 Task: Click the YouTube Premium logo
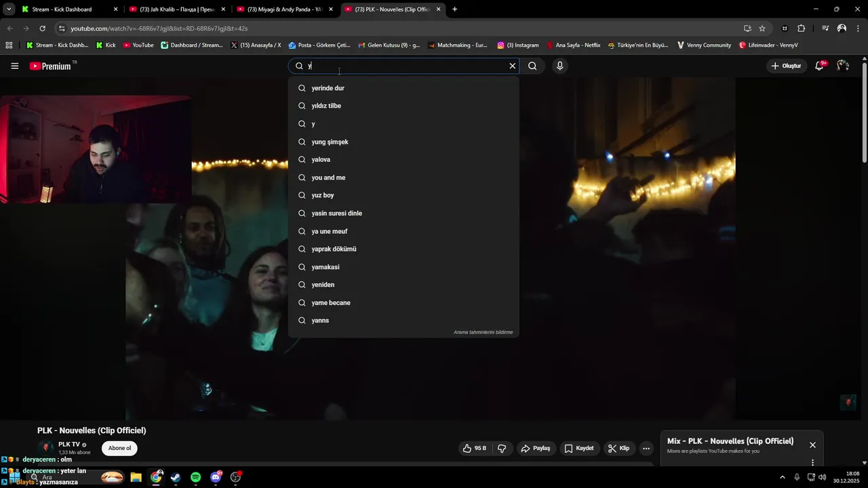[52, 66]
